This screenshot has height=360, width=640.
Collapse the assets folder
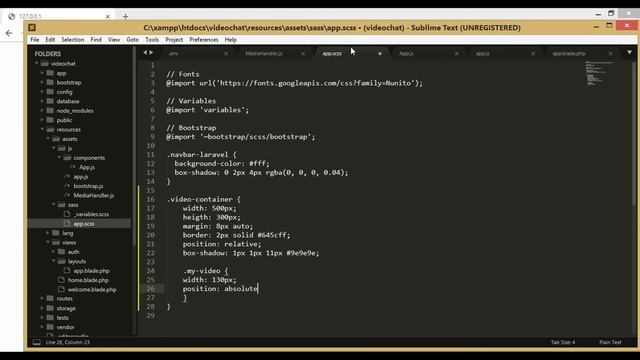(x=48, y=138)
